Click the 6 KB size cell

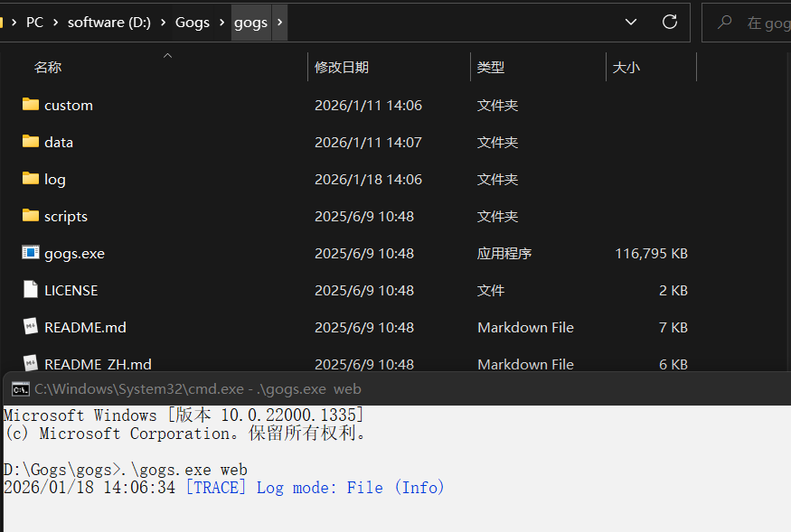673,364
